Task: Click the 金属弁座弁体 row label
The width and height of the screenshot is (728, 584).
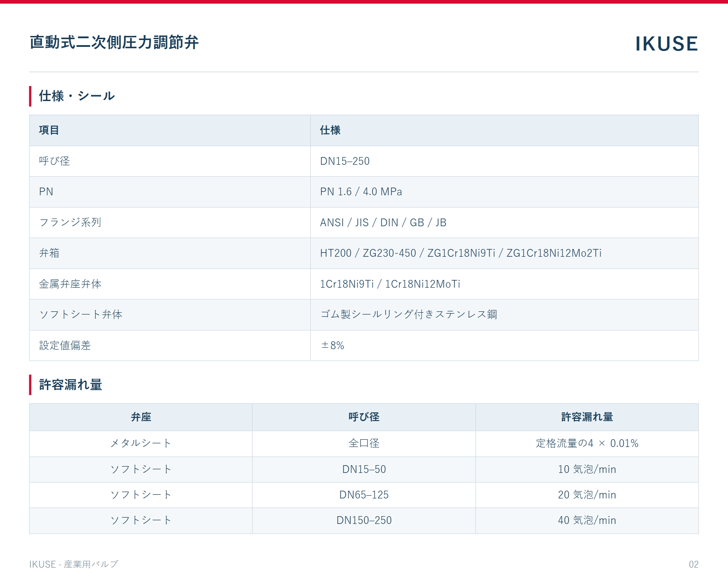Action: click(70, 284)
